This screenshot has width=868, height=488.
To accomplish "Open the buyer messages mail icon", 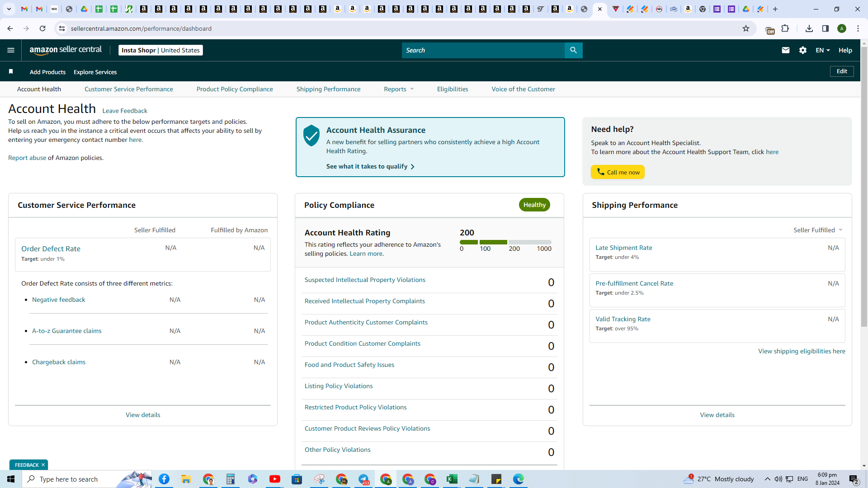I will pos(786,50).
